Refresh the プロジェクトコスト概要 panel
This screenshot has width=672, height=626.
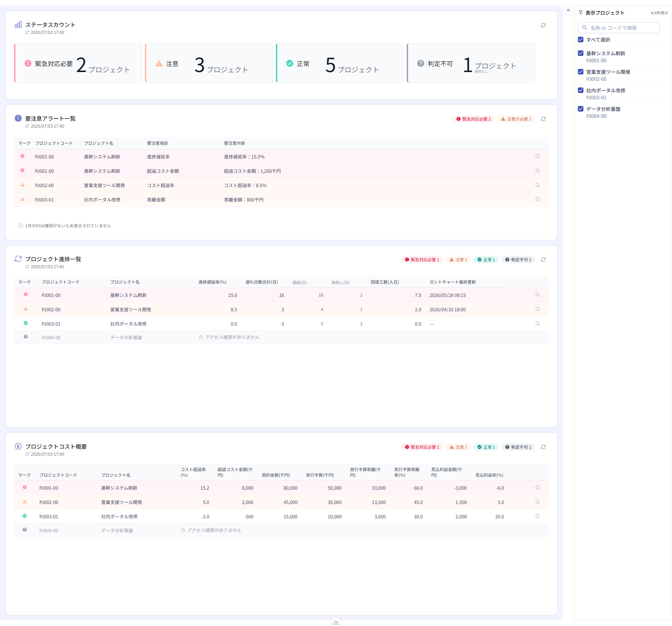point(543,447)
